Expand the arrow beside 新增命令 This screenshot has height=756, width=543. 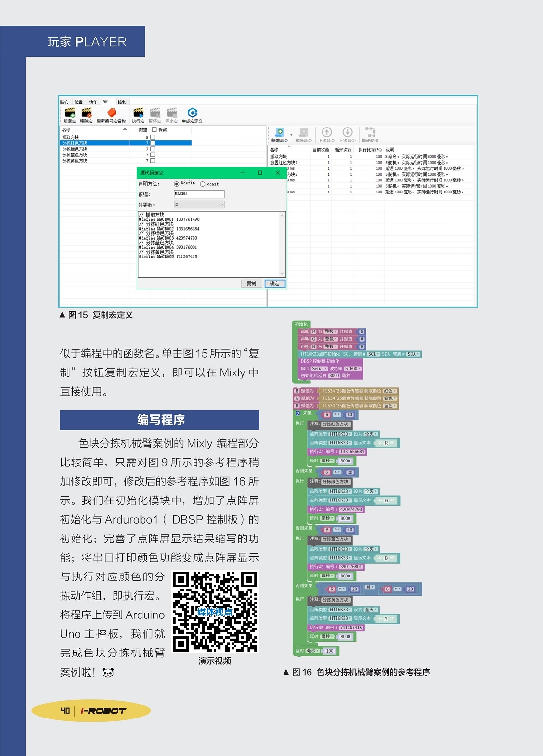click(291, 135)
